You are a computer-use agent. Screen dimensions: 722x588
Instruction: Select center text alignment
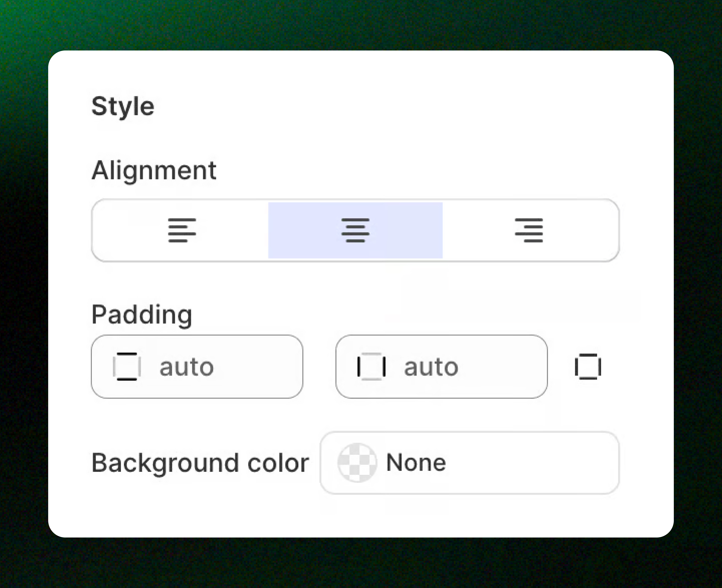click(355, 230)
